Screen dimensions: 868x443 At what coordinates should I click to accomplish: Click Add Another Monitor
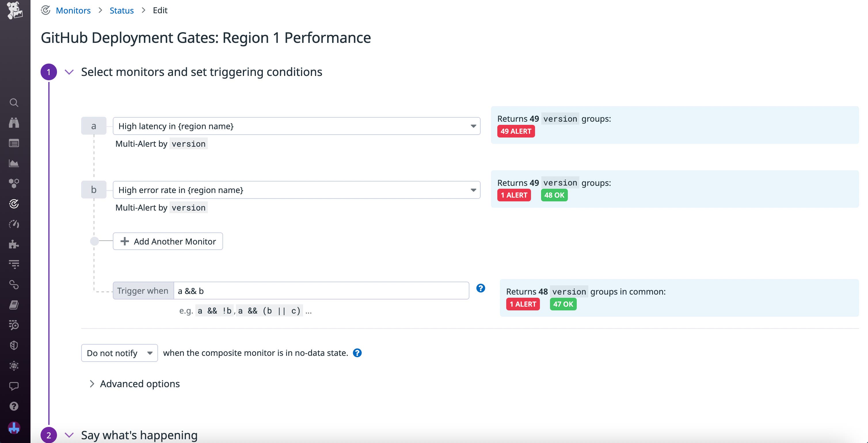coord(167,241)
